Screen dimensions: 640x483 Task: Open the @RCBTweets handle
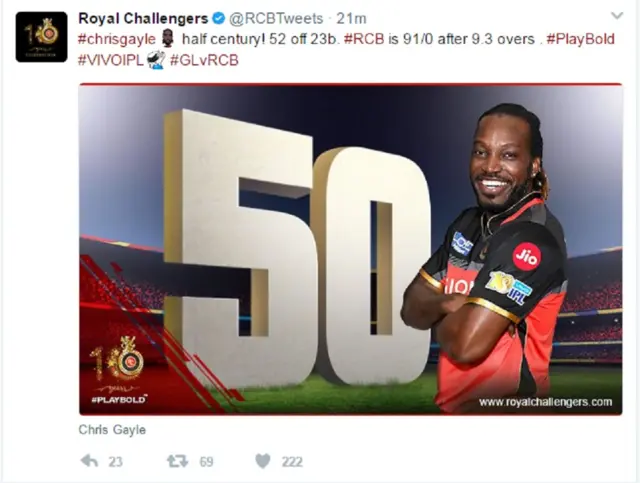pos(276,18)
